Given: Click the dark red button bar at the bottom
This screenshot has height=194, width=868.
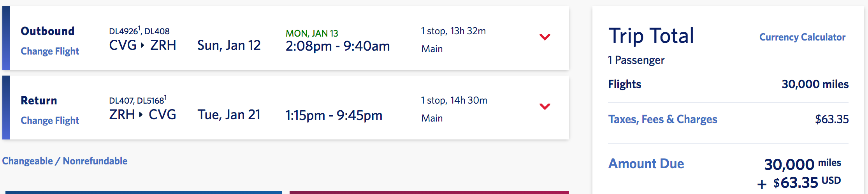Looking at the screenshot, I should click(429, 192).
